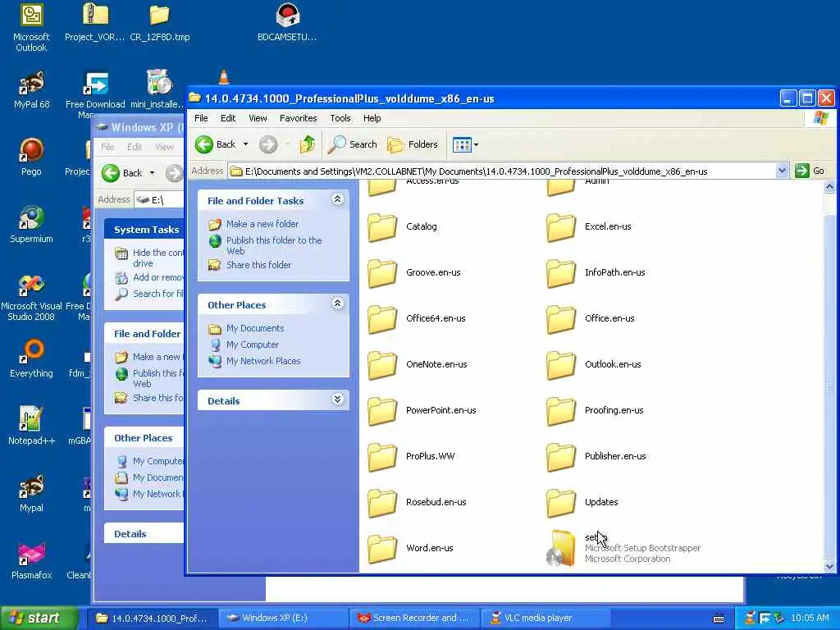The image size is (840, 630).
Task: Open the Excel.en-us folder
Action: point(589,227)
